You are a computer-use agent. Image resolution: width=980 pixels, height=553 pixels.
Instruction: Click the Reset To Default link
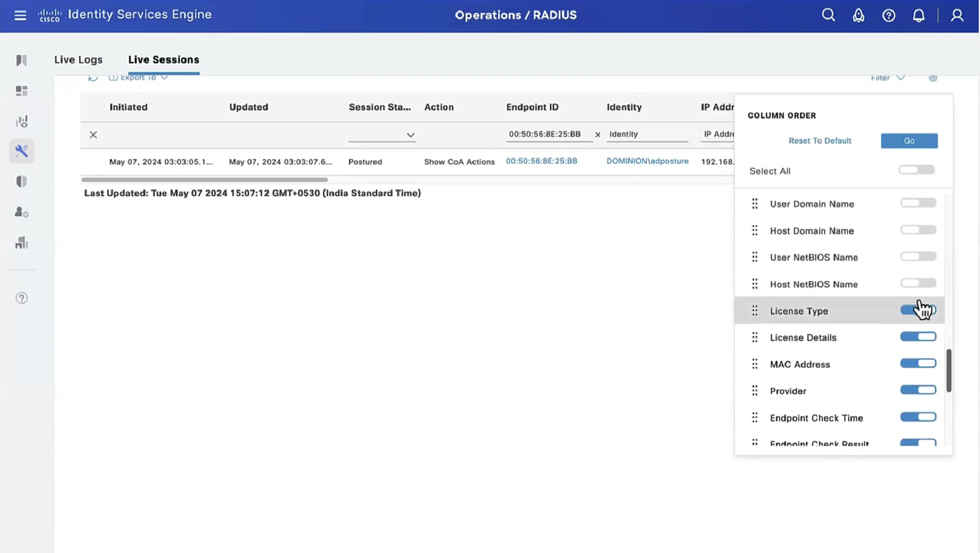click(819, 141)
